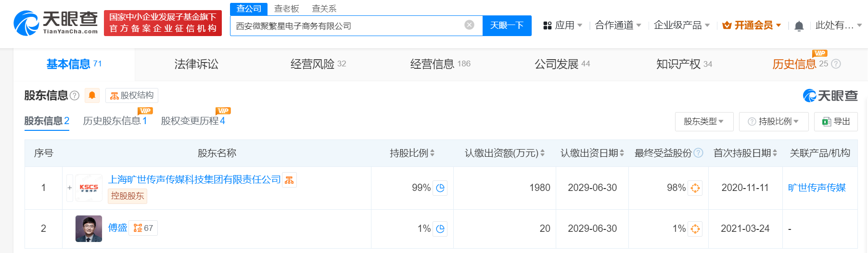This screenshot has height=253, width=868.
Task: Select the 经营风险 tab
Action: point(318,64)
